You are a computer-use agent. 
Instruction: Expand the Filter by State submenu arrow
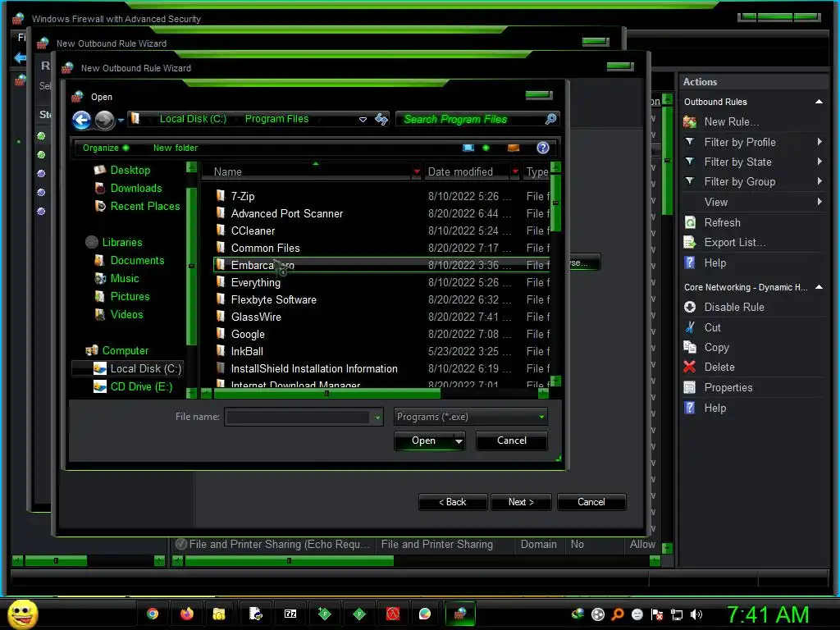point(819,162)
